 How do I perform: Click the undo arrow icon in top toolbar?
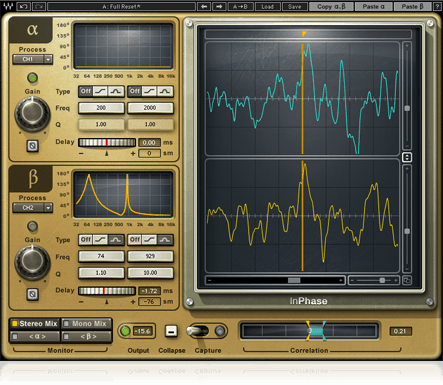(23, 6)
